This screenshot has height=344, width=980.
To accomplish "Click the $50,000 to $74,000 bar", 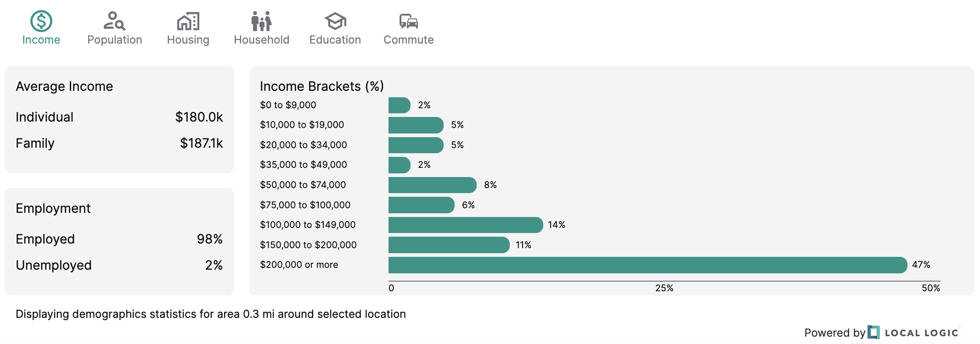I will pos(432,185).
